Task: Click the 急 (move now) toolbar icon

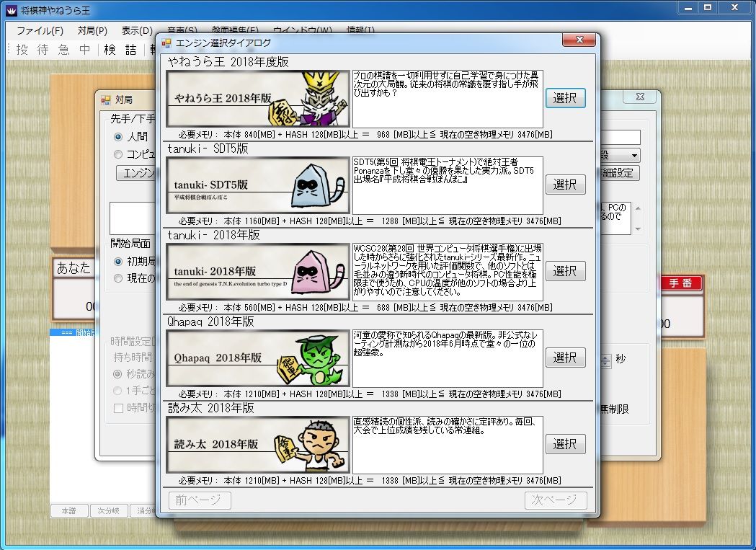Action: pyautogui.click(x=63, y=49)
